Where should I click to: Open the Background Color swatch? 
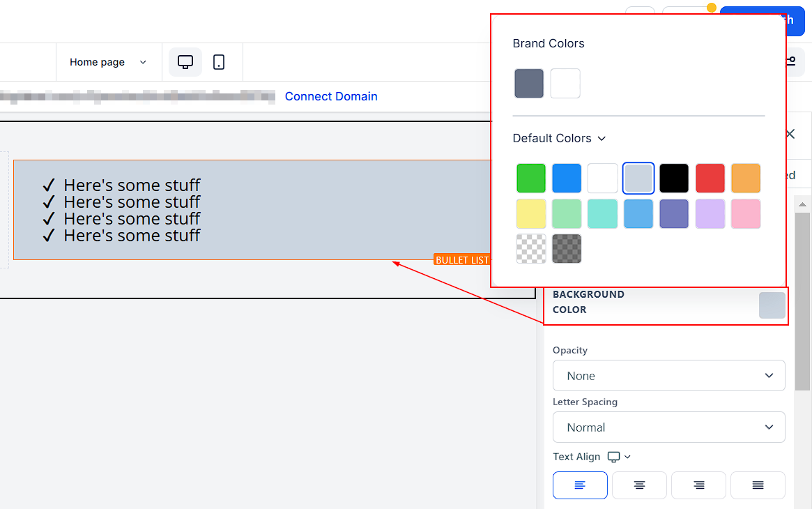(772, 305)
